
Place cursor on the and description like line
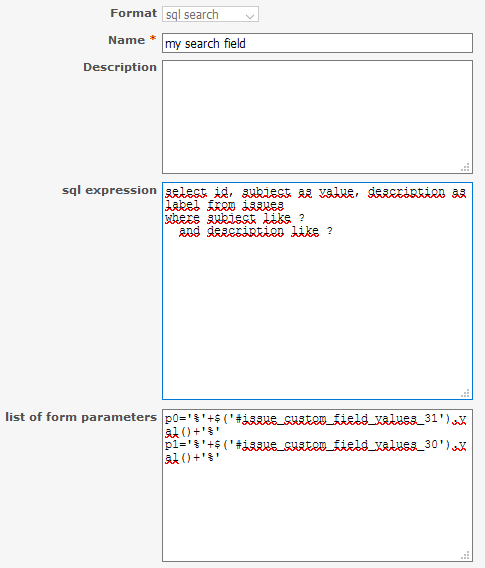256,231
